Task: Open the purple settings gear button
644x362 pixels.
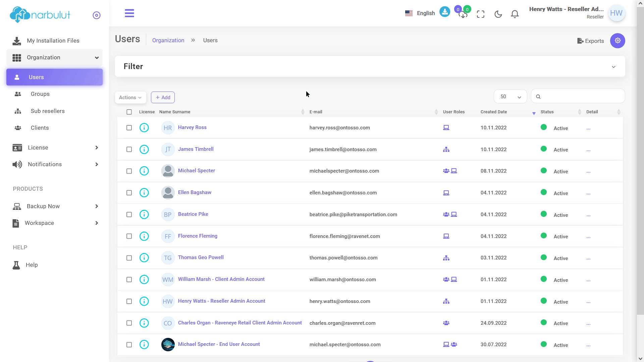Action: [x=618, y=41]
